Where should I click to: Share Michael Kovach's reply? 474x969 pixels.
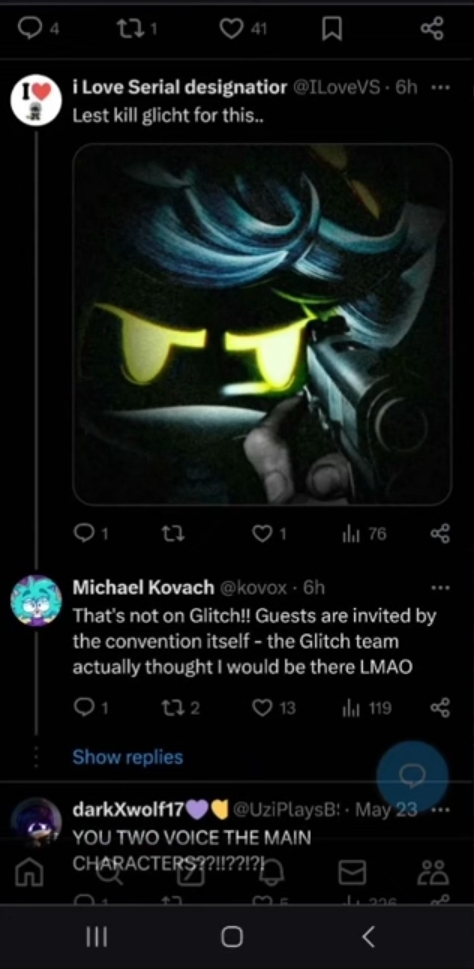[x=440, y=708]
